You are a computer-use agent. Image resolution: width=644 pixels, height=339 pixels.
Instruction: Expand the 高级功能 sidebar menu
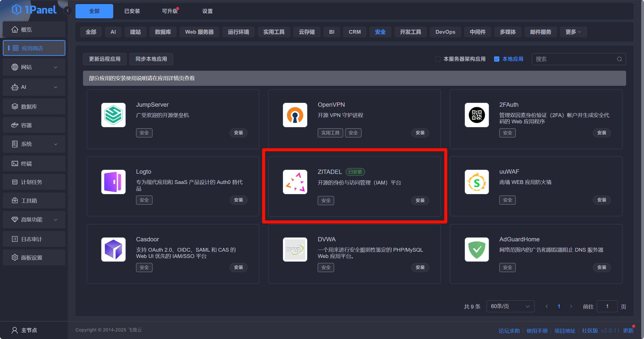click(x=34, y=219)
